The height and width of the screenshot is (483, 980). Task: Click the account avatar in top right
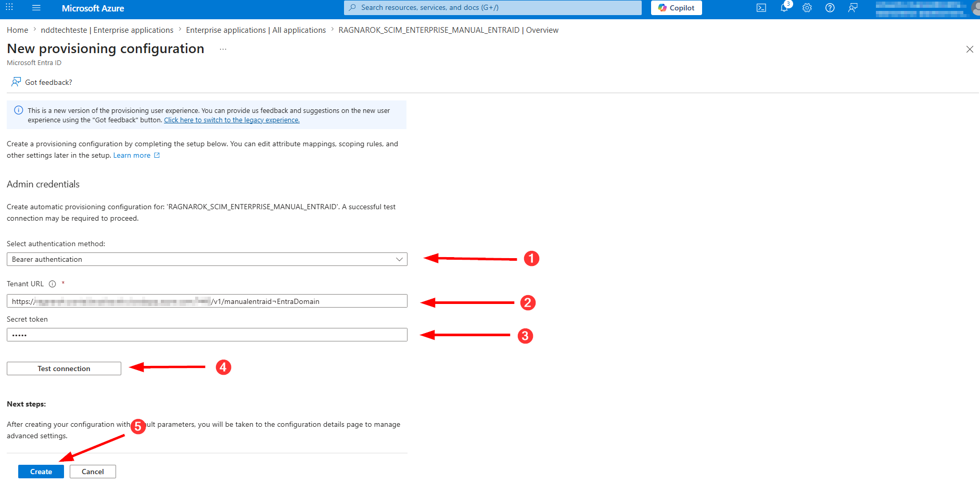975,8
